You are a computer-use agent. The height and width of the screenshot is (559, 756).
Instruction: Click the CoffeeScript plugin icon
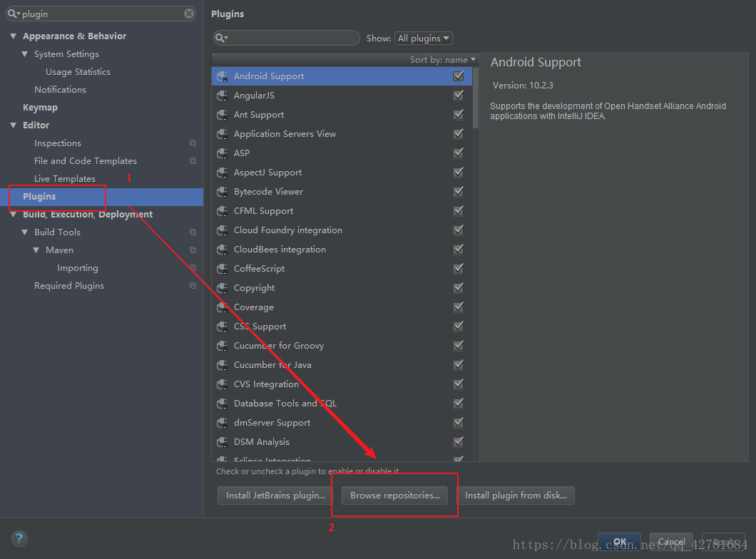[223, 269]
